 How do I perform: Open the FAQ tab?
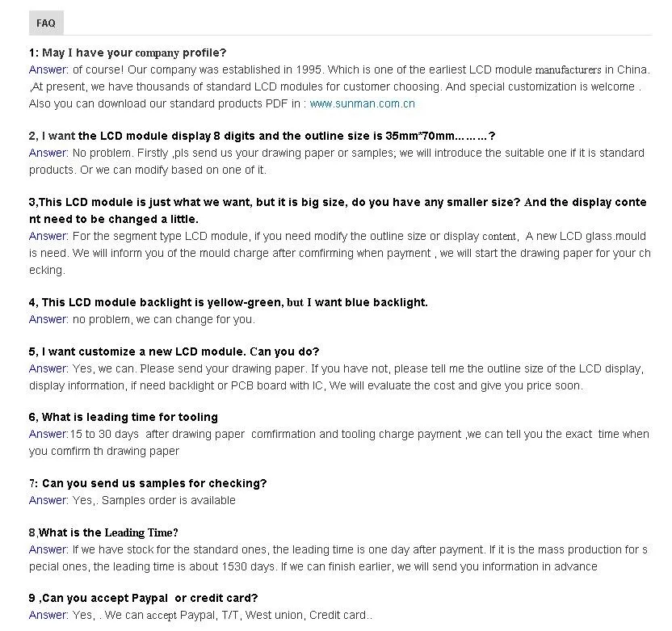click(x=46, y=23)
